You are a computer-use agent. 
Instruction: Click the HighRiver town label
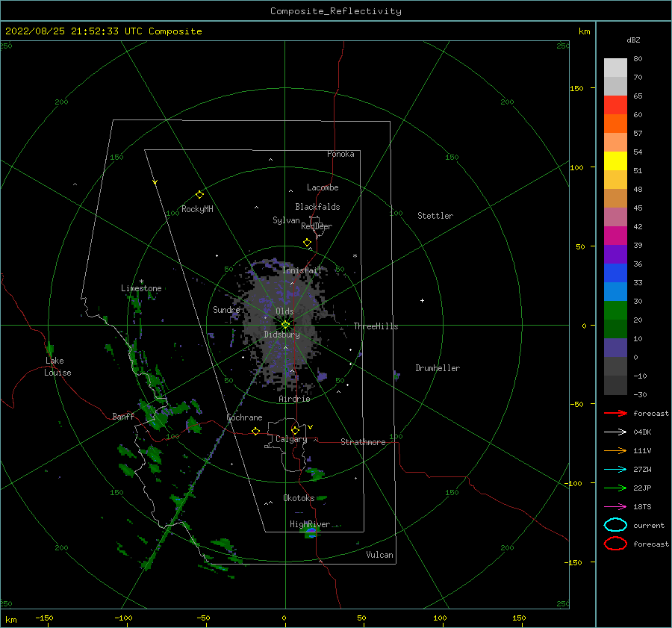coord(310,524)
